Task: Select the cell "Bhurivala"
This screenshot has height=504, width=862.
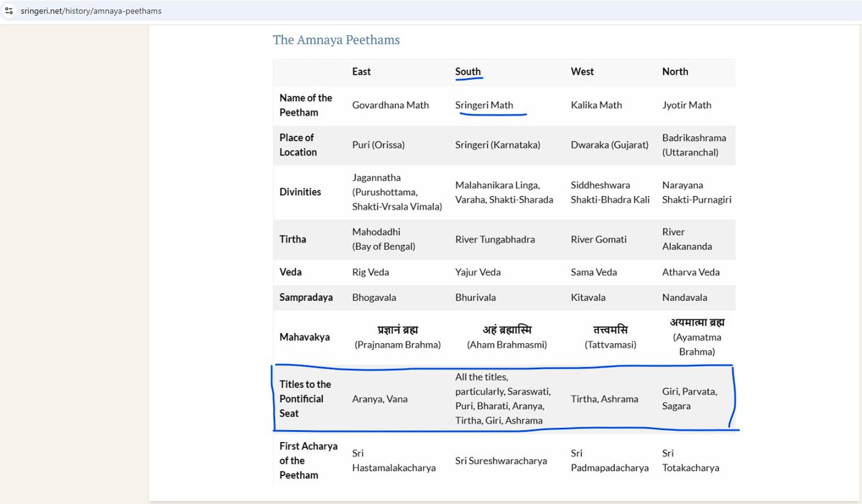Action: [476, 297]
